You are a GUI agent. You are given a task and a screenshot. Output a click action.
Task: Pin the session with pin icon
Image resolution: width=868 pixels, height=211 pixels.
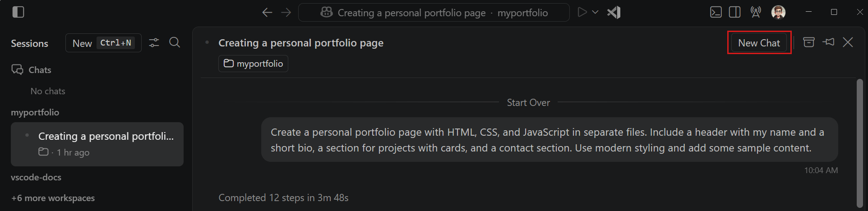828,42
